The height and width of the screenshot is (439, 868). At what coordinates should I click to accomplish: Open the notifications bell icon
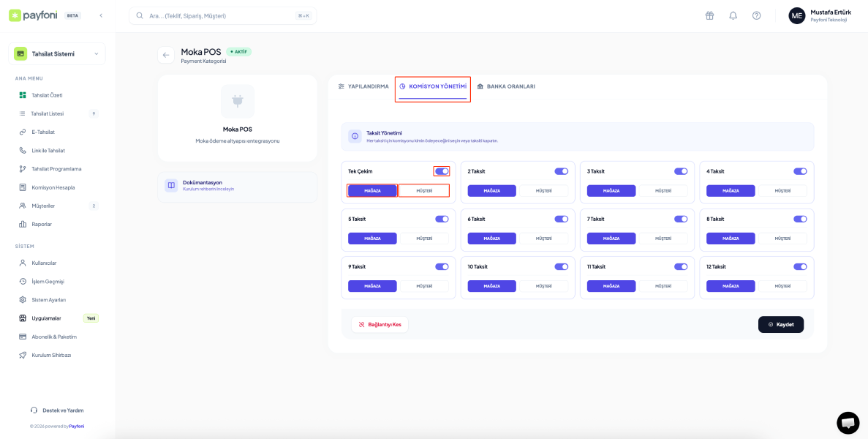click(733, 15)
